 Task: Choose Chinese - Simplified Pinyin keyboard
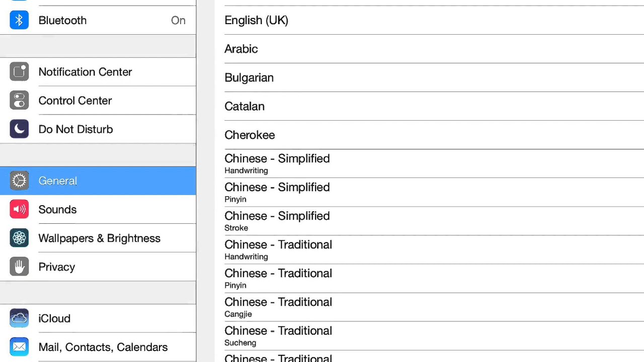point(429,192)
